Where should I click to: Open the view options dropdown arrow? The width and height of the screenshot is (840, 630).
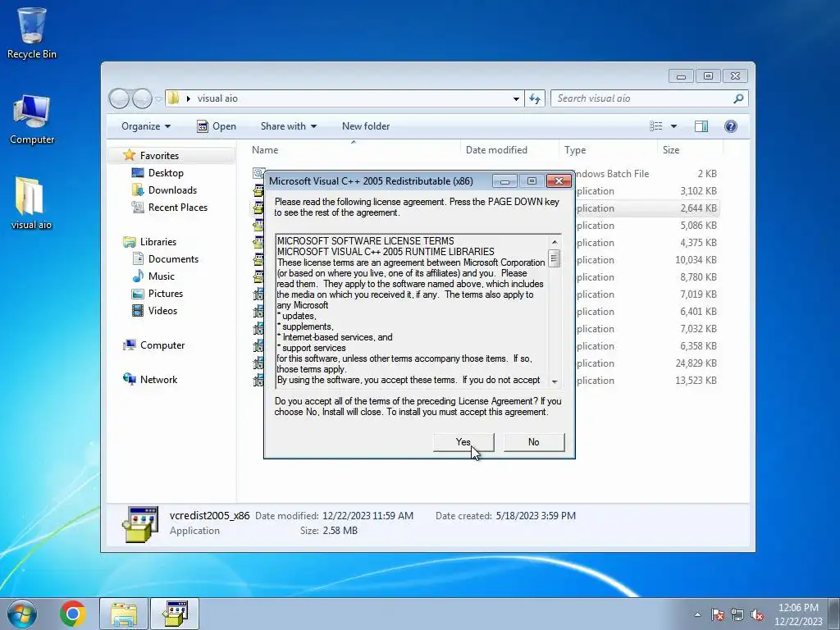pos(674,126)
